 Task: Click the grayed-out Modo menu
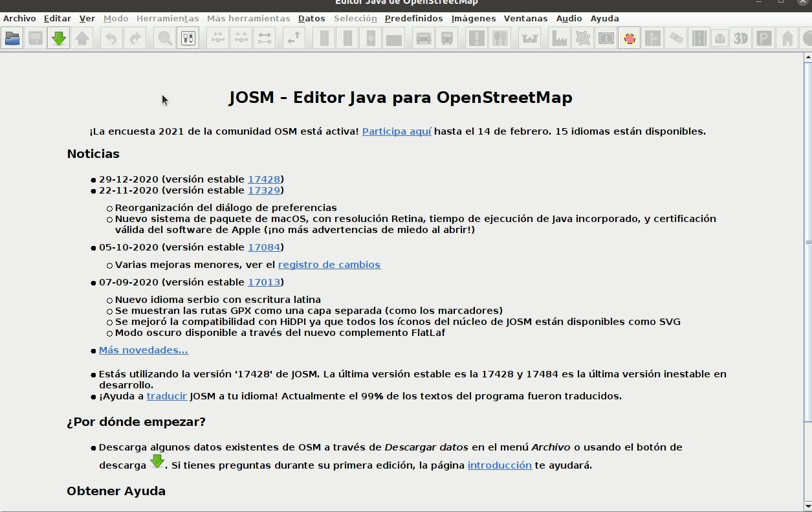[x=116, y=18]
